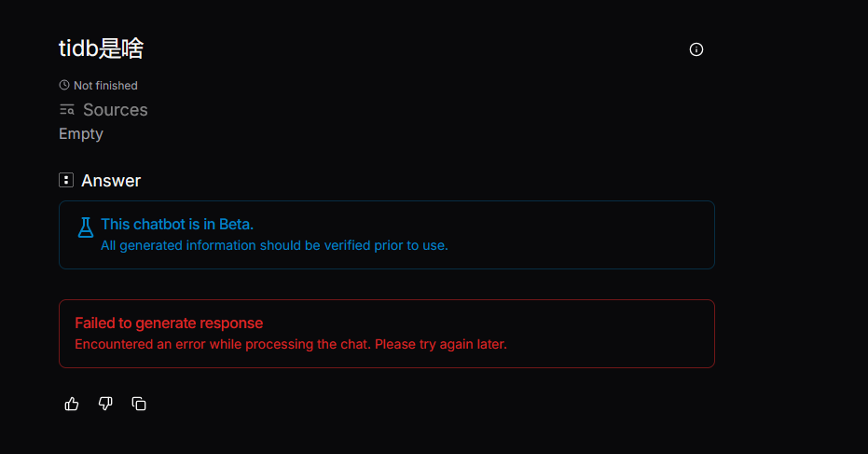
Task: Like the response with thumbs up
Action: pyautogui.click(x=72, y=404)
